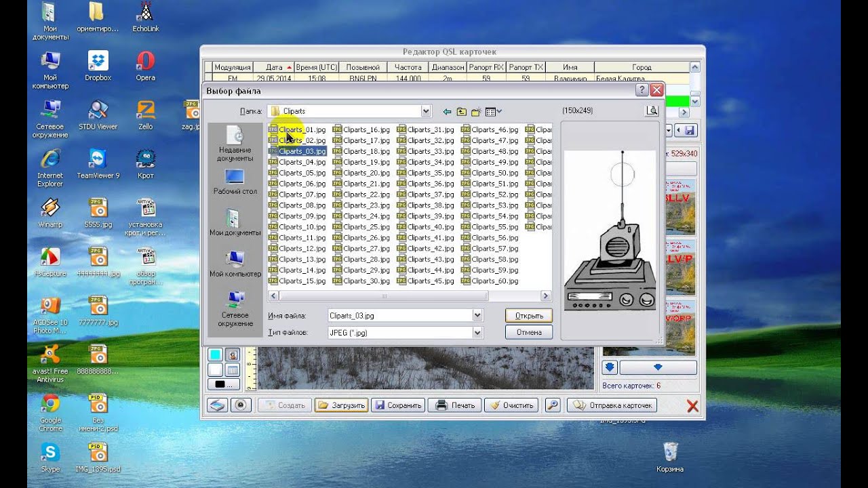Click the Позывной column header
Viewport: 868px width, 488px height.
pyautogui.click(x=363, y=67)
